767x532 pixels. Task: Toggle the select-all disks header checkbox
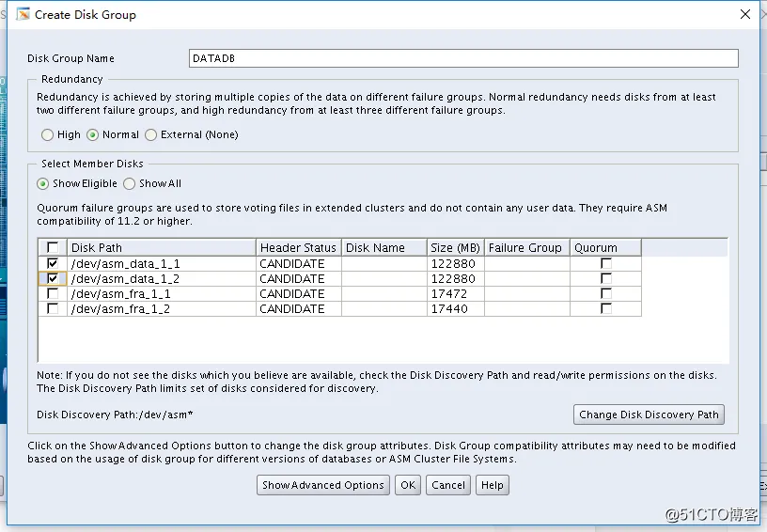[x=53, y=248]
